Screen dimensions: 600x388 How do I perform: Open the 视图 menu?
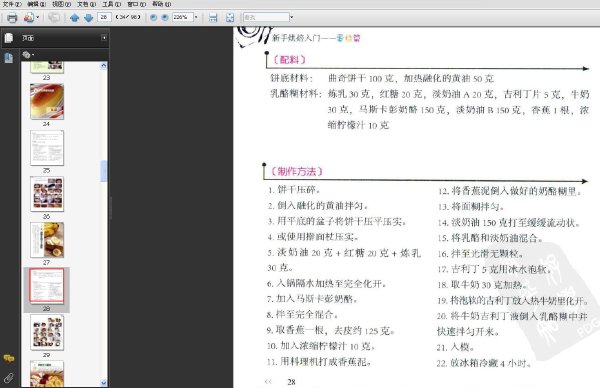[x=62, y=4]
